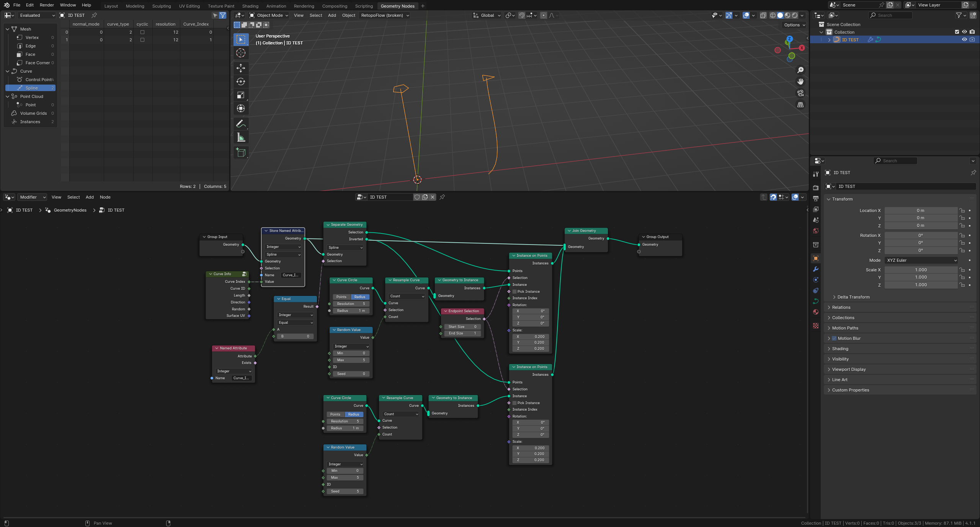Screen dimensions: 980x527
Task: Select the Annotate tool
Action: pos(241,124)
